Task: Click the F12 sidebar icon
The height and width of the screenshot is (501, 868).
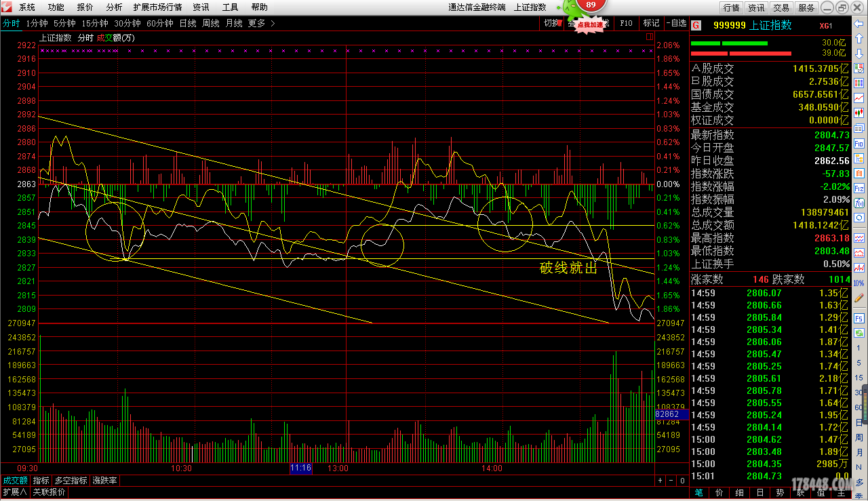Action: 859,188
